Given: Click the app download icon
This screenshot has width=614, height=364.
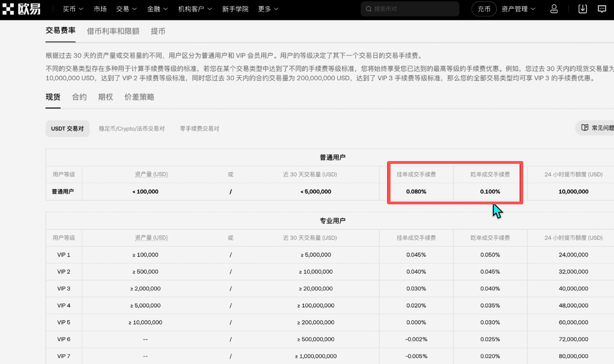Looking at the screenshot, I should coord(582,8).
